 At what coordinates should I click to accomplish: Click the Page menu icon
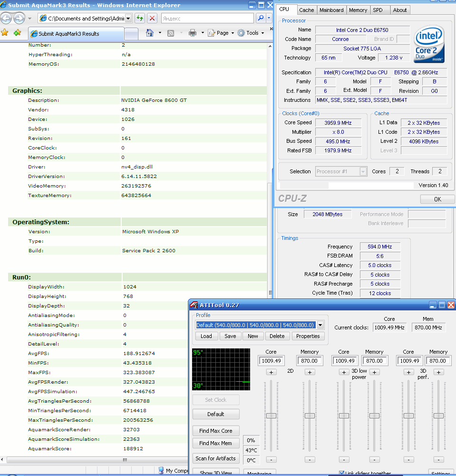coord(211,33)
